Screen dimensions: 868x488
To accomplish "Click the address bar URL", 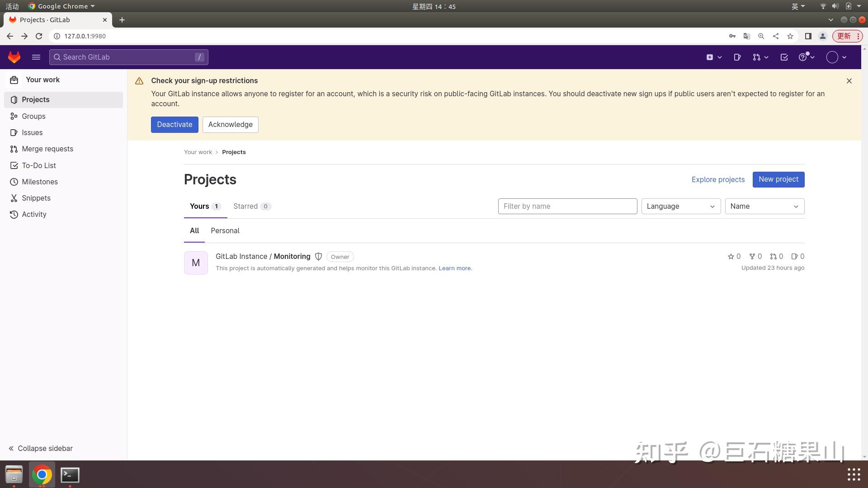I will coord(85,36).
